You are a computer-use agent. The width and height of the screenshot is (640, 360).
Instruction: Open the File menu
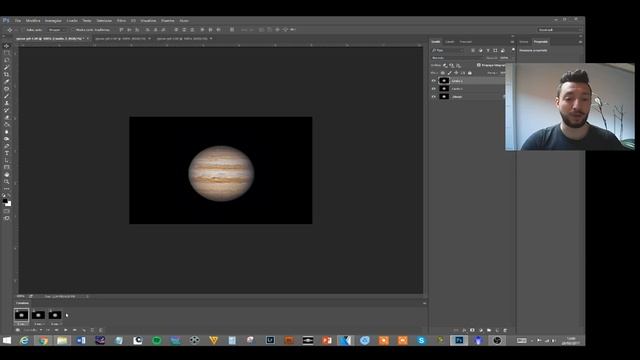pyautogui.click(x=18, y=20)
